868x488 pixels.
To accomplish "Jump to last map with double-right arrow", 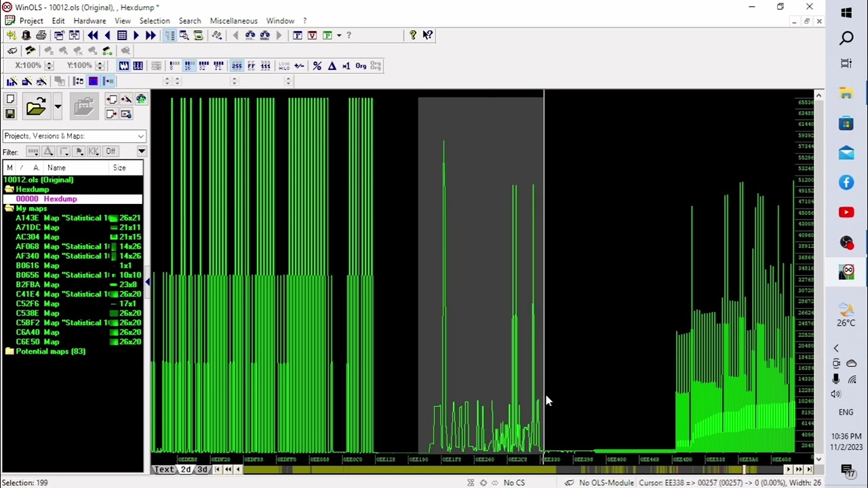I will 151,35.
